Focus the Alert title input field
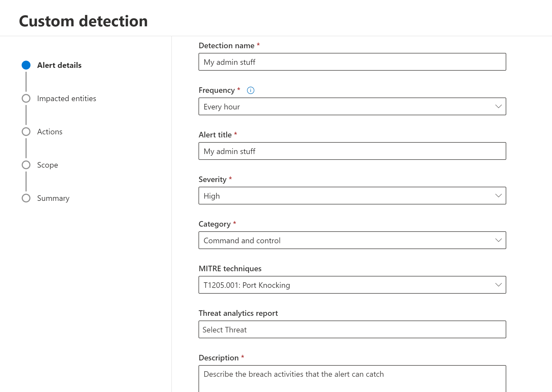Viewport: 552px width, 392px height. pos(352,151)
